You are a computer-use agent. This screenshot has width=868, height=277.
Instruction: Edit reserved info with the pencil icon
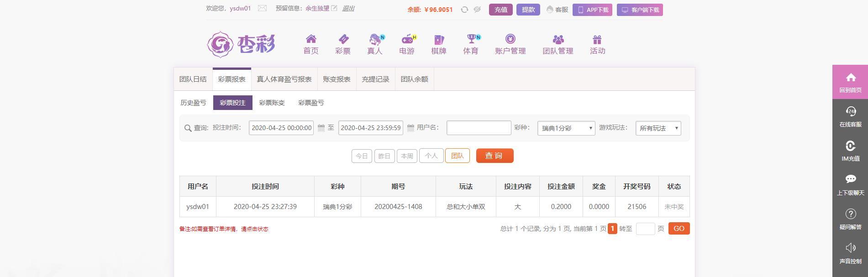point(334,8)
